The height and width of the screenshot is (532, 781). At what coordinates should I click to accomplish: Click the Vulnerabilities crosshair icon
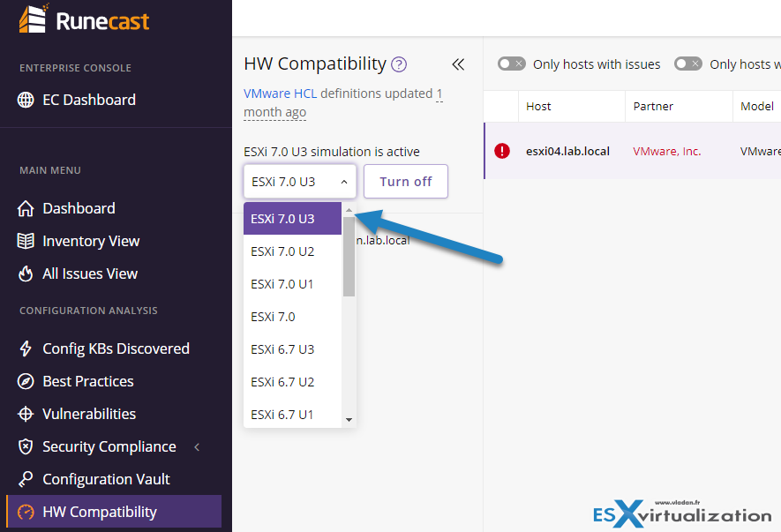click(26, 414)
